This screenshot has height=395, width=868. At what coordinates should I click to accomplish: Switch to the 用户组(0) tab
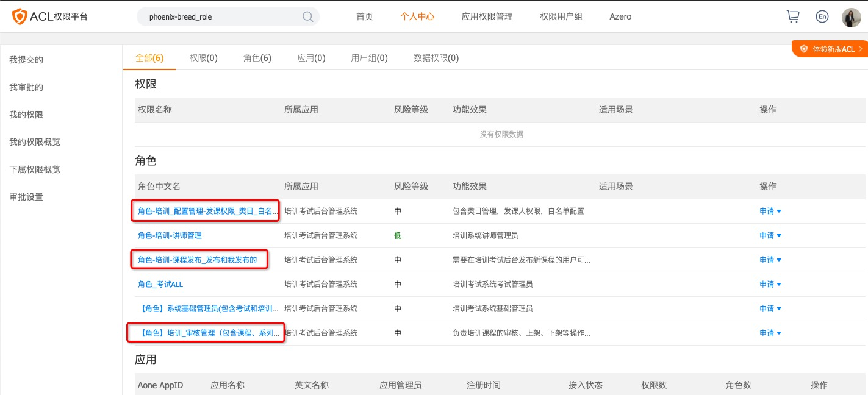[370, 58]
